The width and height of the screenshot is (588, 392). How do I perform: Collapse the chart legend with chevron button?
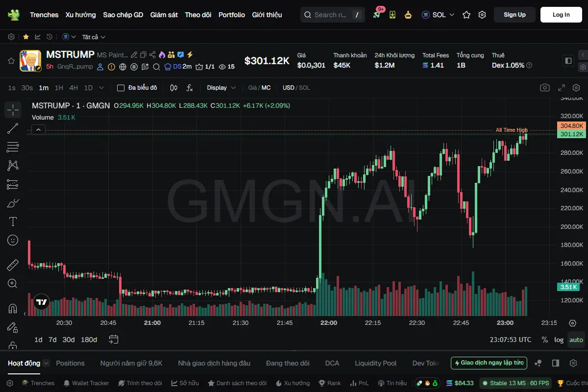tap(38, 130)
